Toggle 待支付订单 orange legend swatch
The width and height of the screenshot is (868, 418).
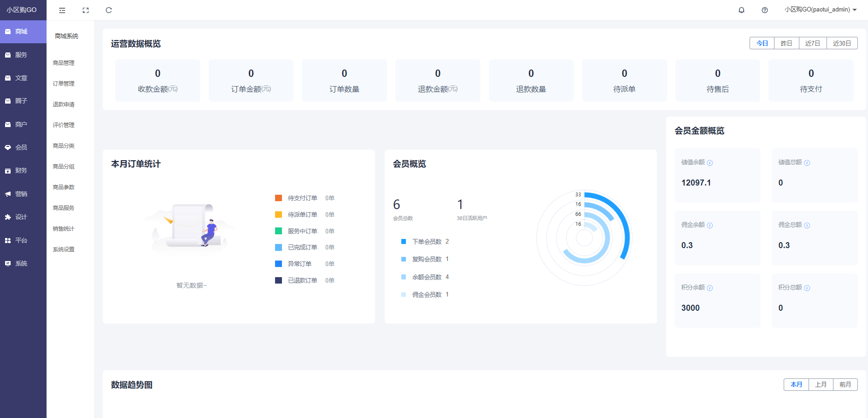point(278,198)
